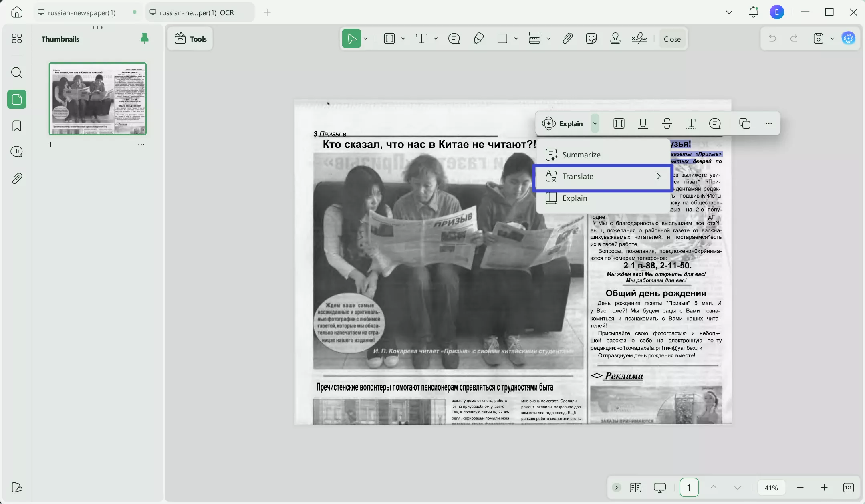Viewport: 865px width, 504px height.
Task: Unpin the Thumbnails panel
Action: tap(144, 38)
